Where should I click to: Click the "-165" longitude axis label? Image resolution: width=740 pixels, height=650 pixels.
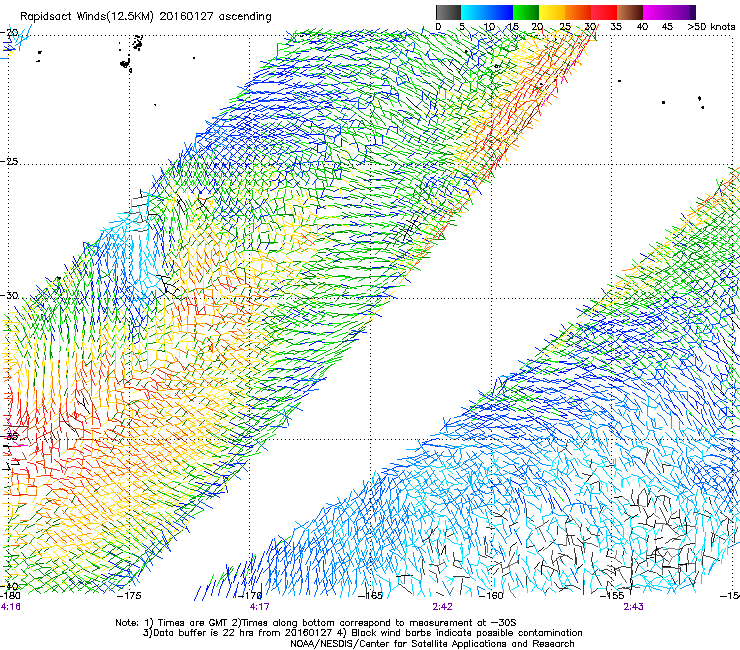pos(370,595)
